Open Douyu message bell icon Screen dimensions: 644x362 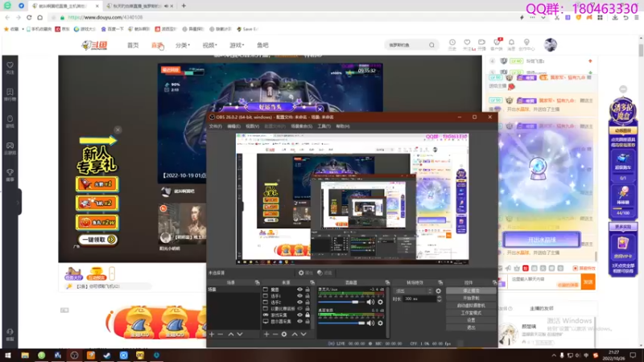tap(511, 44)
